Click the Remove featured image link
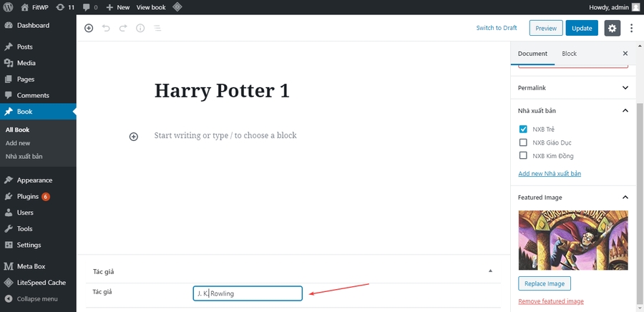644x312 pixels. click(x=551, y=301)
